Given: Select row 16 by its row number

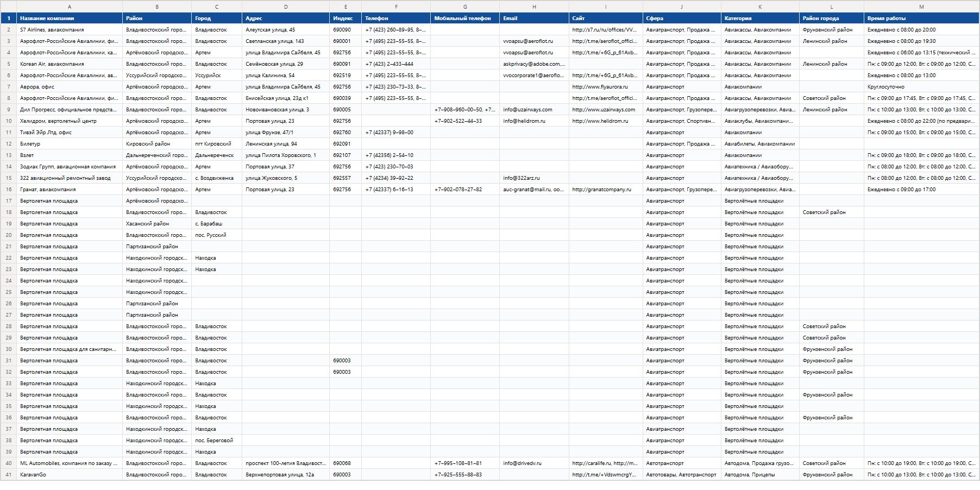Looking at the screenshot, I should [8, 190].
